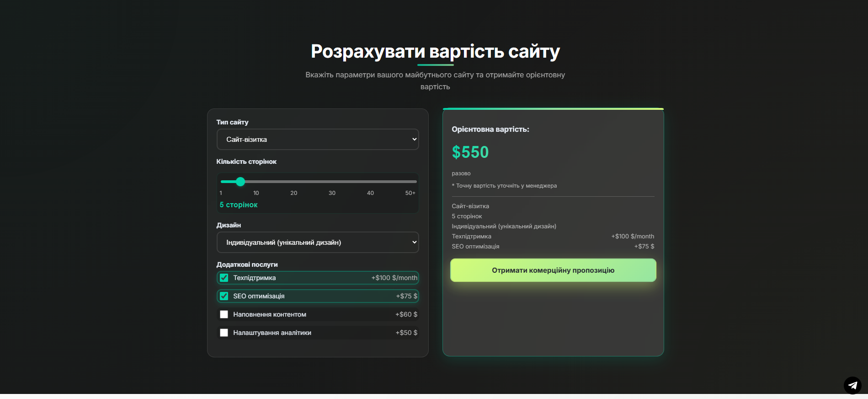Click the +$100 $/month price in Техпідтримка option

click(x=394, y=278)
